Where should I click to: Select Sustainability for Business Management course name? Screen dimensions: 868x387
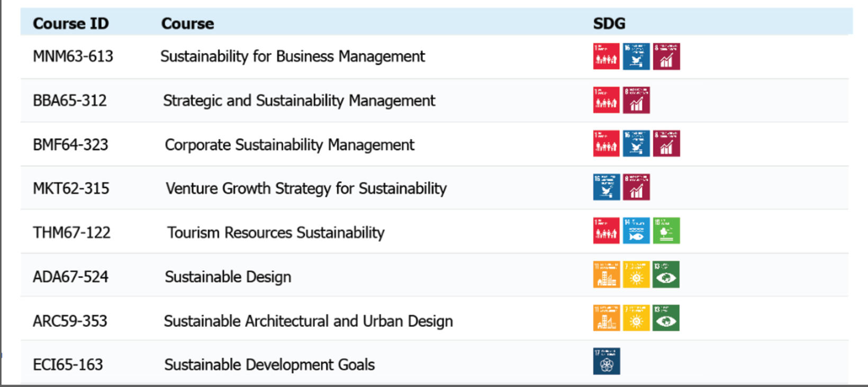pos(292,57)
